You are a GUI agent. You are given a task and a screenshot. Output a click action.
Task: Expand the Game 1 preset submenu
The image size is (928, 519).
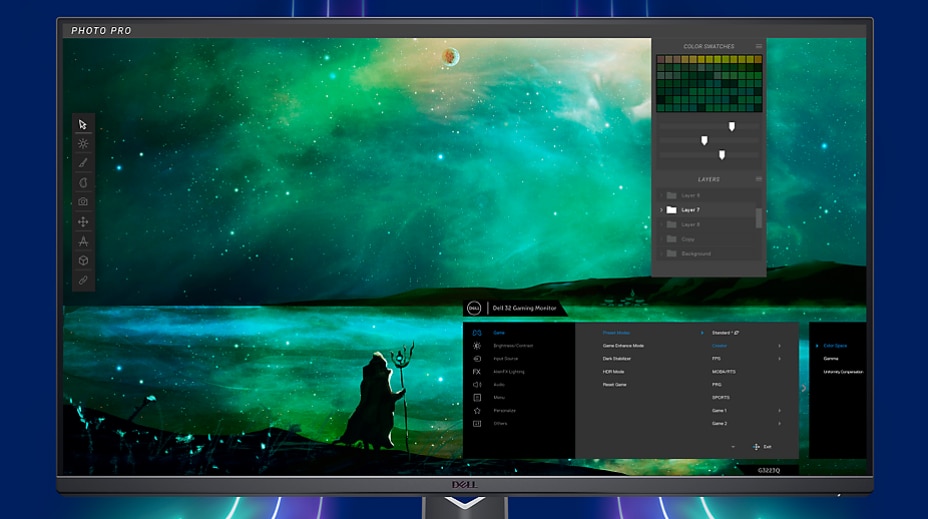(779, 410)
